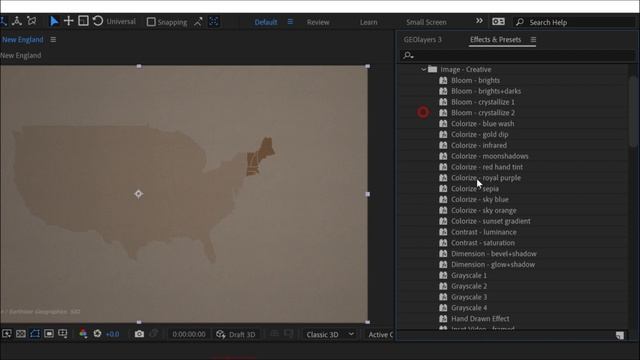
Task: Click the snap features dotted-box icon
Action: [x=213, y=22]
